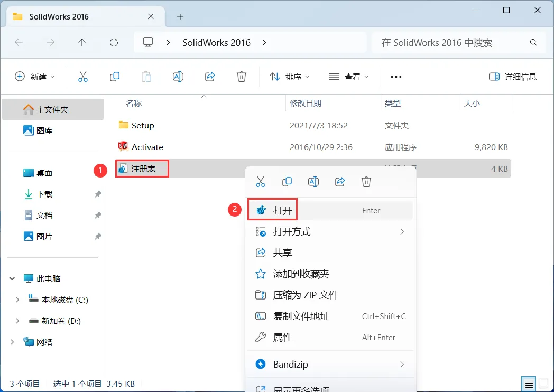Image resolution: width=554 pixels, height=392 pixels.
Task: Open the 查看 view dropdown
Action: tap(349, 77)
